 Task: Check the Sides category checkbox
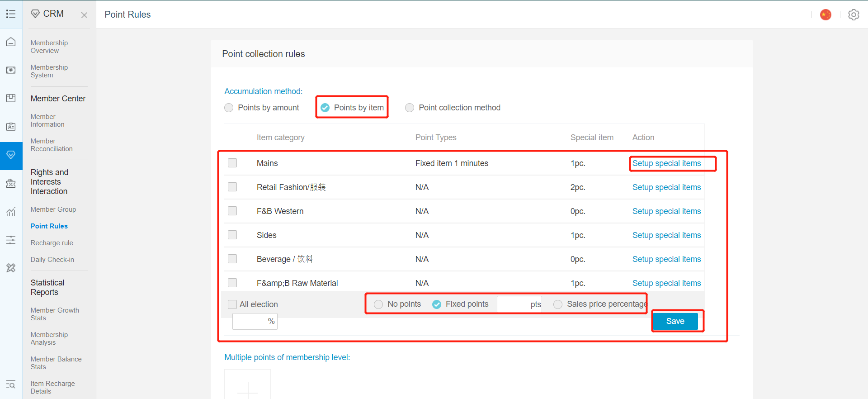[232, 235]
